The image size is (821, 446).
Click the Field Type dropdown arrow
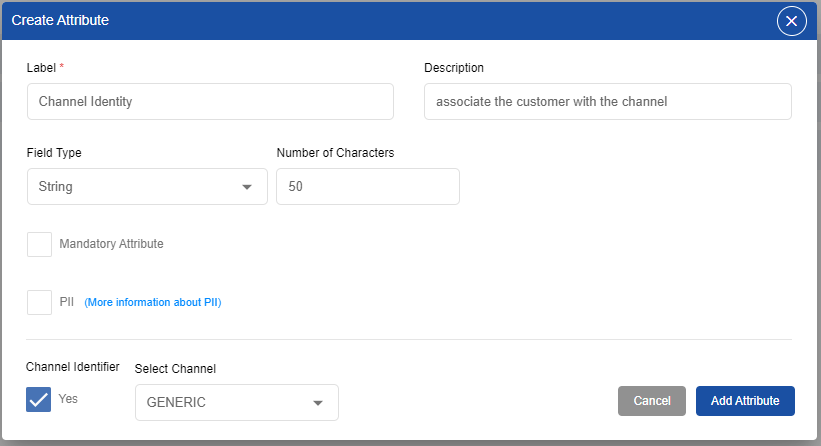coord(247,187)
